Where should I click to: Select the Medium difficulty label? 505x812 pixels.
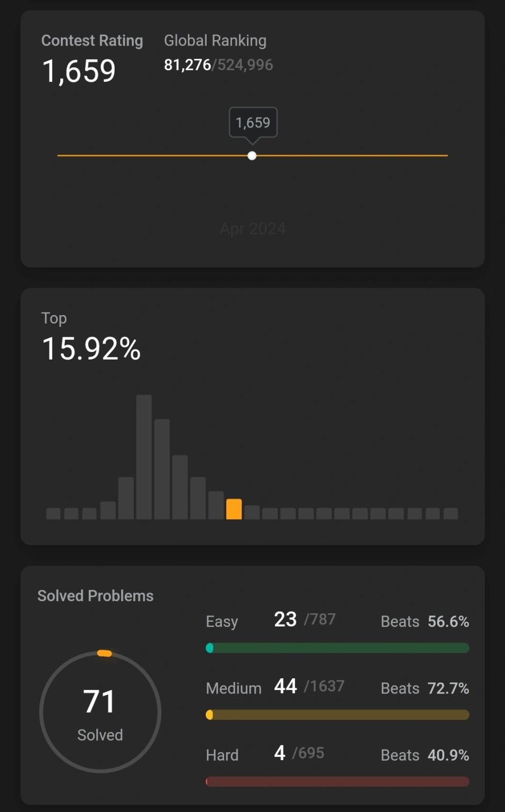pos(234,688)
